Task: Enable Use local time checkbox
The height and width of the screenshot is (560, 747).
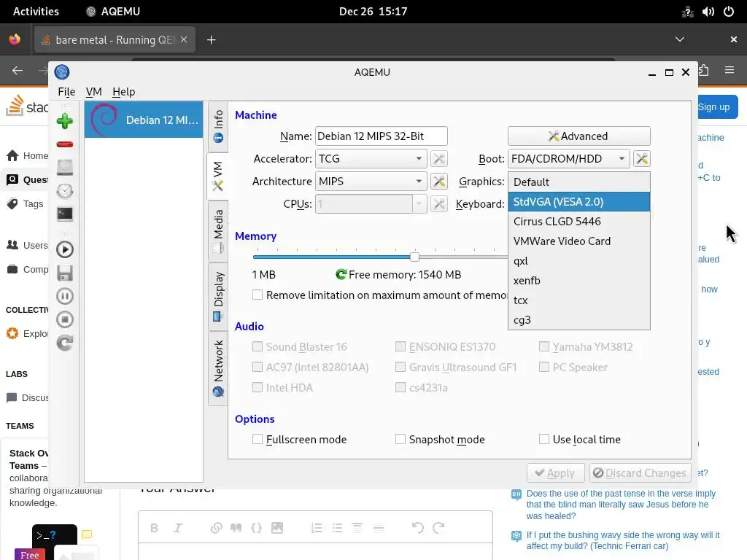Action: pos(544,439)
